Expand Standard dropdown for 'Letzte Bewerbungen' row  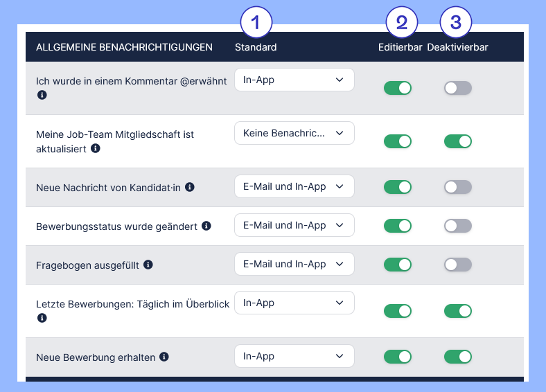[x=294, y=303]
